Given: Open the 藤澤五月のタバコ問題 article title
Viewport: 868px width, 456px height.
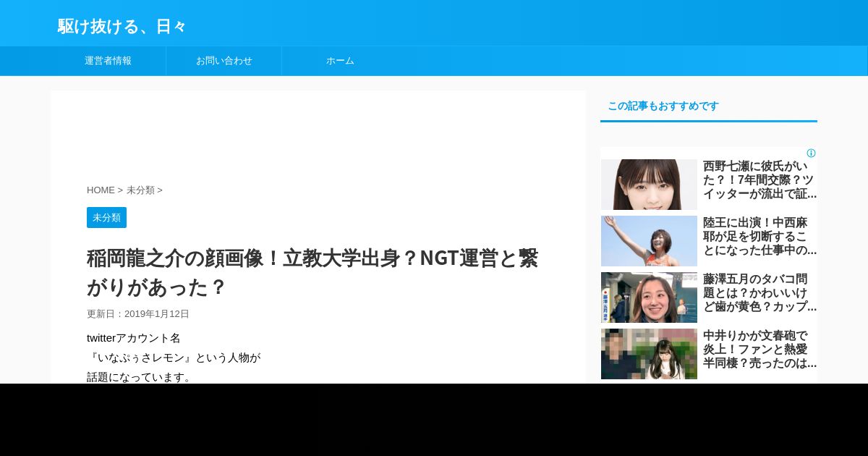Looking at the screenshot, I should point(759,293).
